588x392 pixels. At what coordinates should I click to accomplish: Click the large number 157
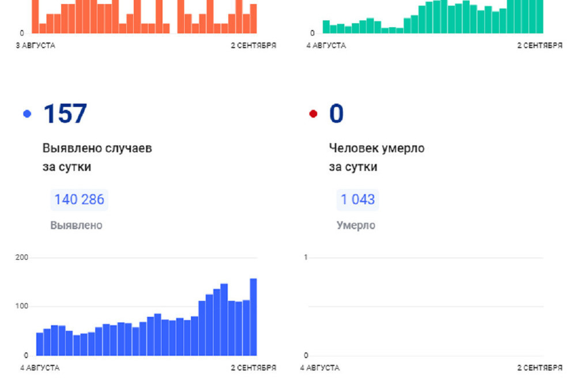65,114
